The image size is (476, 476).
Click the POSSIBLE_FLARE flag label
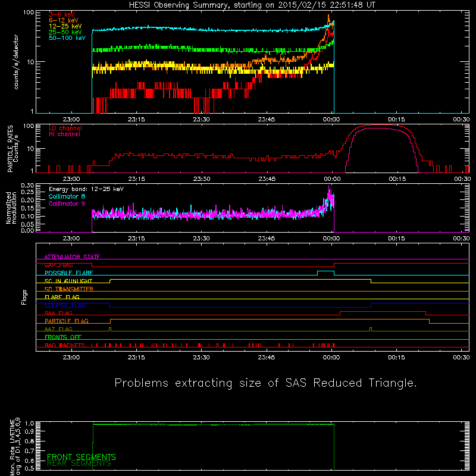click(x=68, y=273)
